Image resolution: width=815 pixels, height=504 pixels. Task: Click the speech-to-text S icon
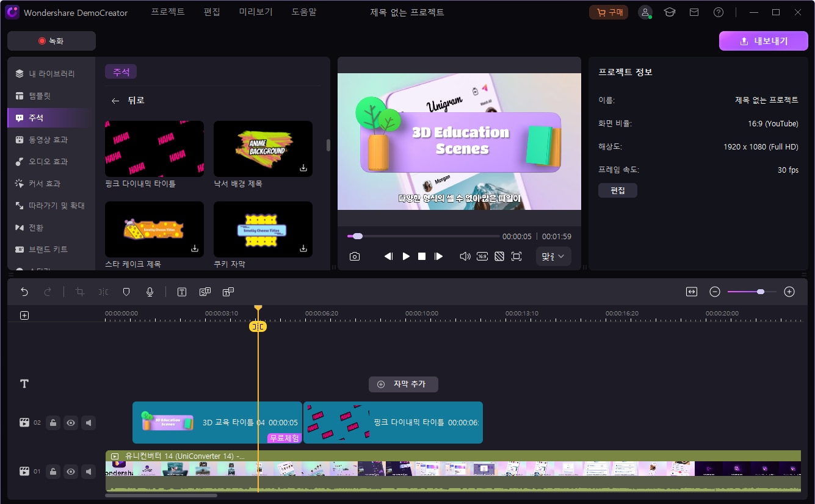205,292
